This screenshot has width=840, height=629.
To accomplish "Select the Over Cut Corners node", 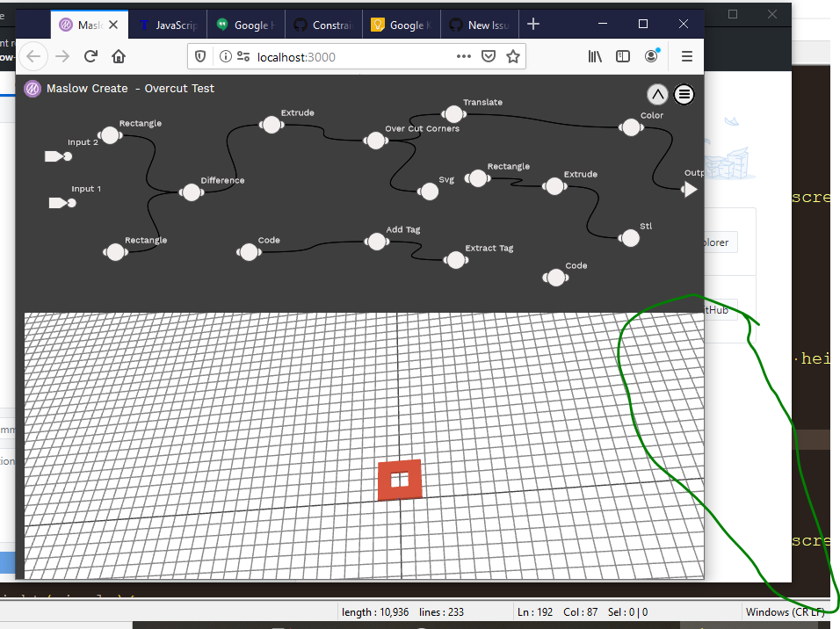I will point(375,141).
